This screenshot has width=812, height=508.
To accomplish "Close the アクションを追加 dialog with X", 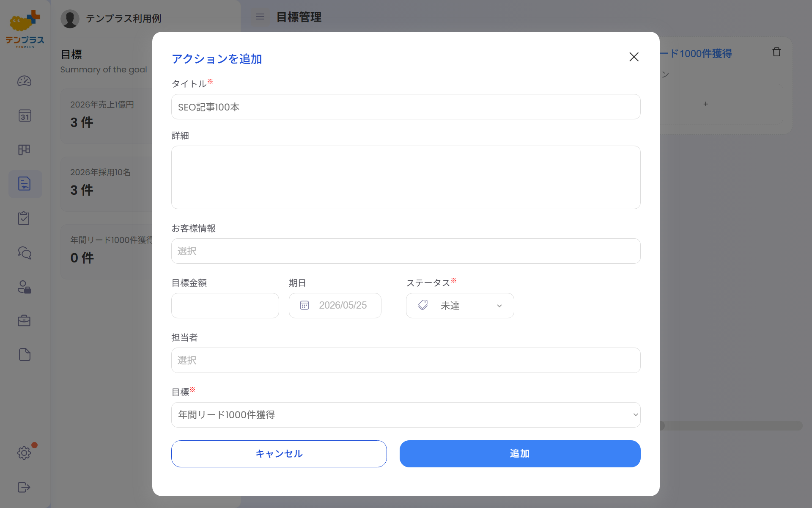I will coord(634,57).
